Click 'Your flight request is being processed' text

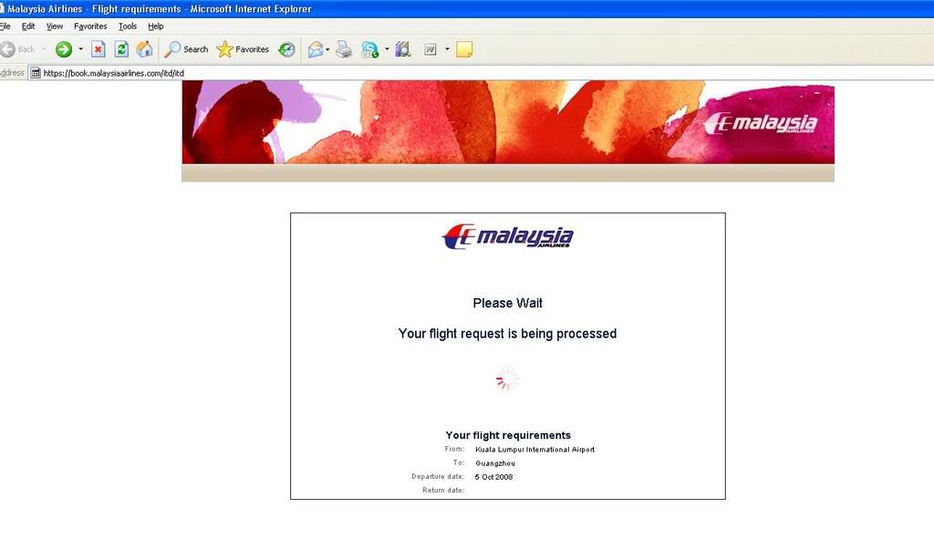click(x=507, y=334)
